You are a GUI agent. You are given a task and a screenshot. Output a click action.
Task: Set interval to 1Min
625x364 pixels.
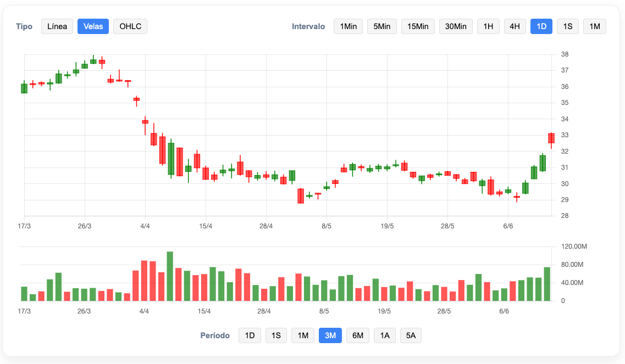[x=348, y=26]
